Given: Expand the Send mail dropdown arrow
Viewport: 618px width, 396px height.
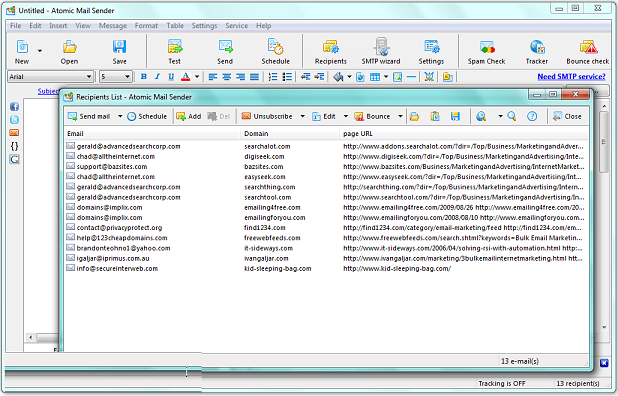Looking at the screenshot, I should pos(120,116).
